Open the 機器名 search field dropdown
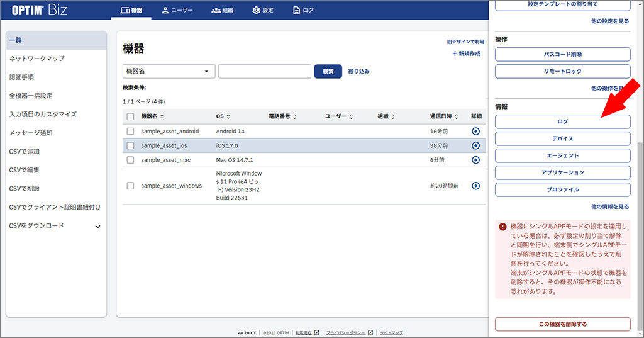 coord(169,71)
